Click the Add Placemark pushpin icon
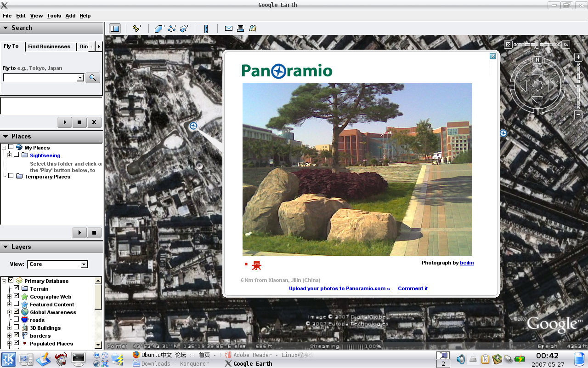This screenshot has width=588, height=368. (x=137, y=29)
